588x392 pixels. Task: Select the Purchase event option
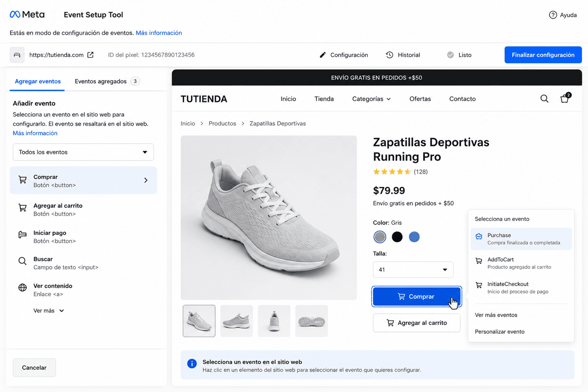pyautogui.click(x=521, y=239)
